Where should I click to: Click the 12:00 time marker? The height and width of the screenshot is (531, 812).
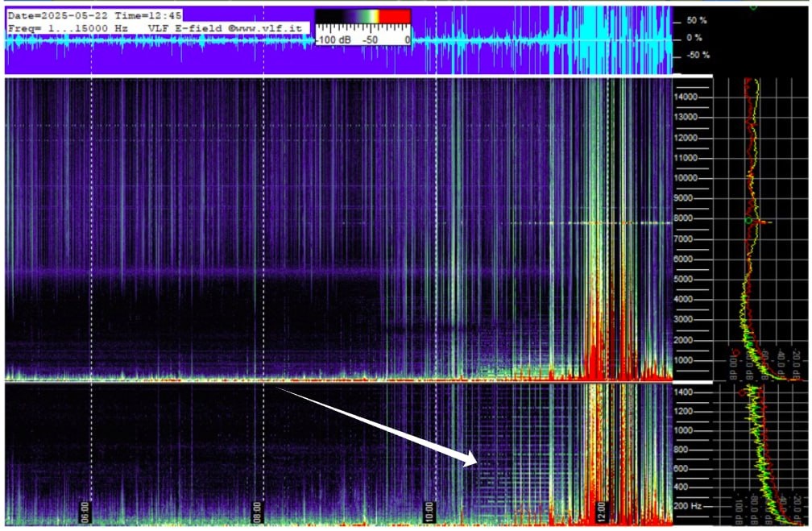[601, 512]
